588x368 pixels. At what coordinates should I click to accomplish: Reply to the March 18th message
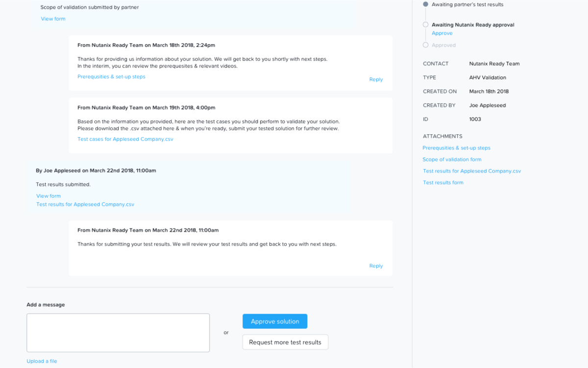376,79
